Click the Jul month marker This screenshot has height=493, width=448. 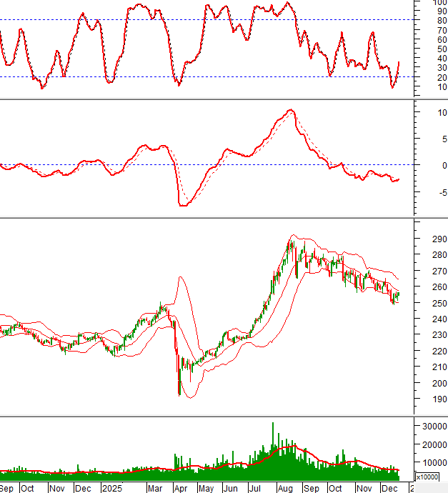tap(256, 488)
